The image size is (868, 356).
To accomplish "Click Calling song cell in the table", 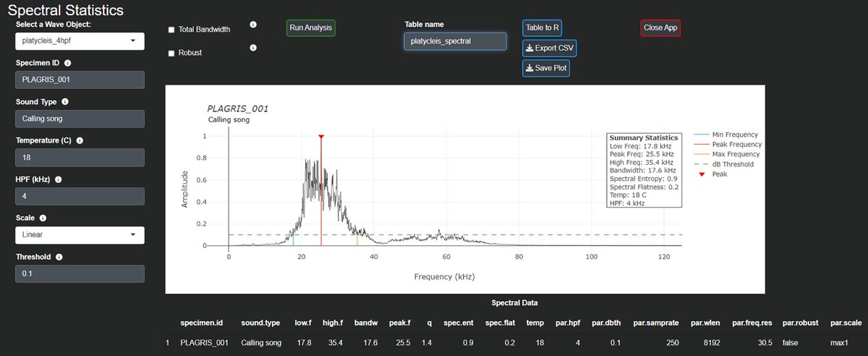I will point(260,342).
